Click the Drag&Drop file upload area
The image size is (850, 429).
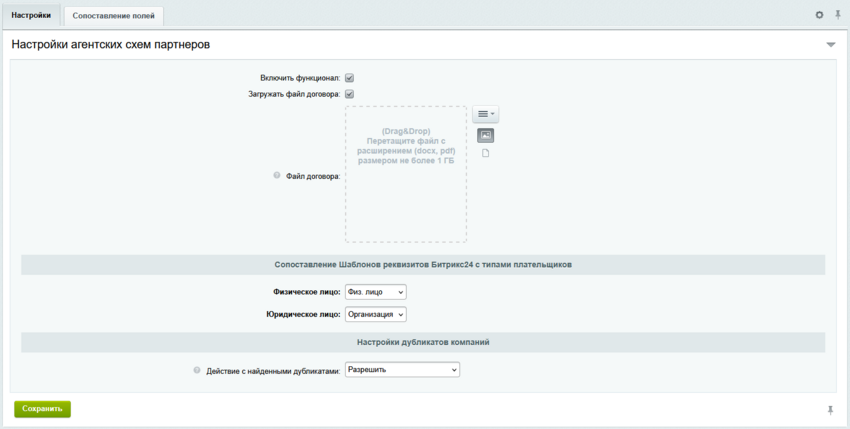[x=405, y=174]
